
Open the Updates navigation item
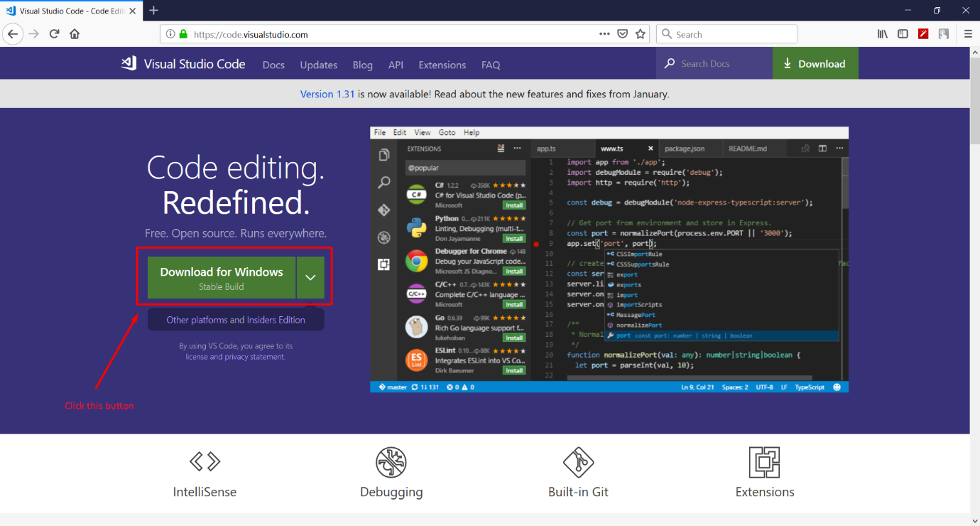(318, 65)
